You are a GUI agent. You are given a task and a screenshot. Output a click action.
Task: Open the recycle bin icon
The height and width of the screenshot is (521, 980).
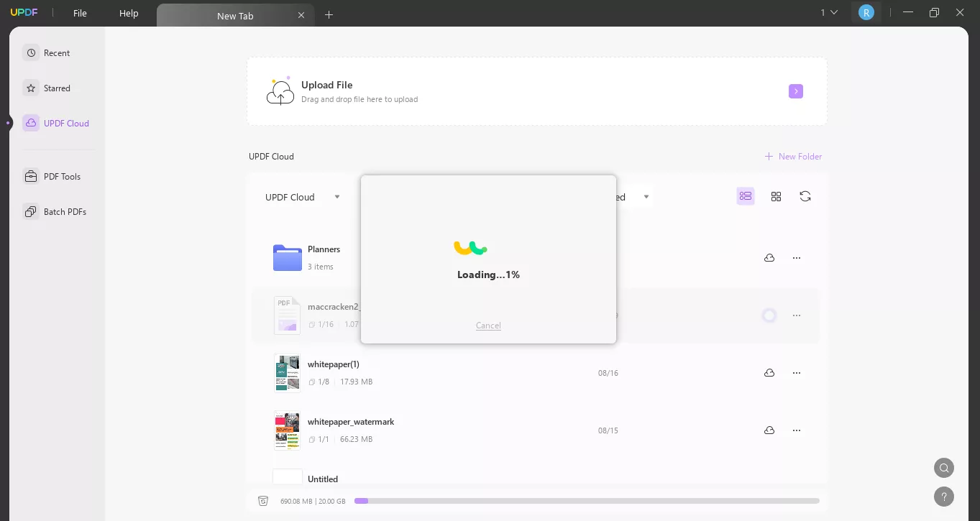pyautogui.click(x=263, y=501)
